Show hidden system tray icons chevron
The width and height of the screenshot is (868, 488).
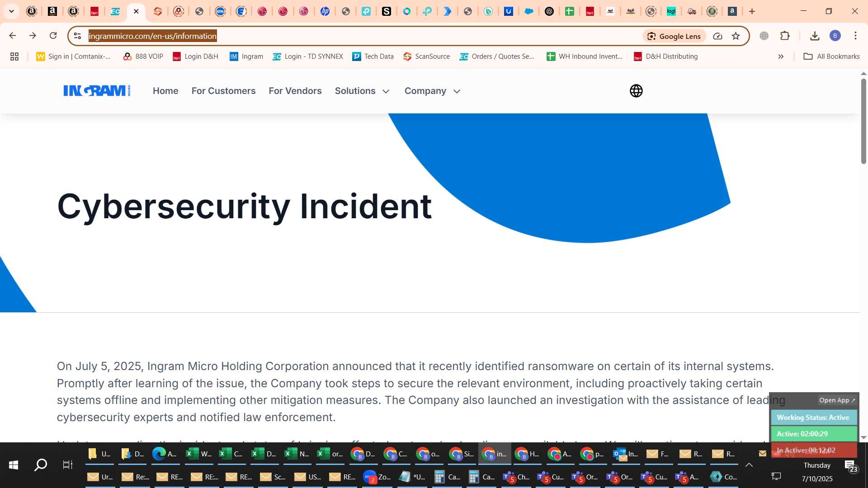click(749, 465)
